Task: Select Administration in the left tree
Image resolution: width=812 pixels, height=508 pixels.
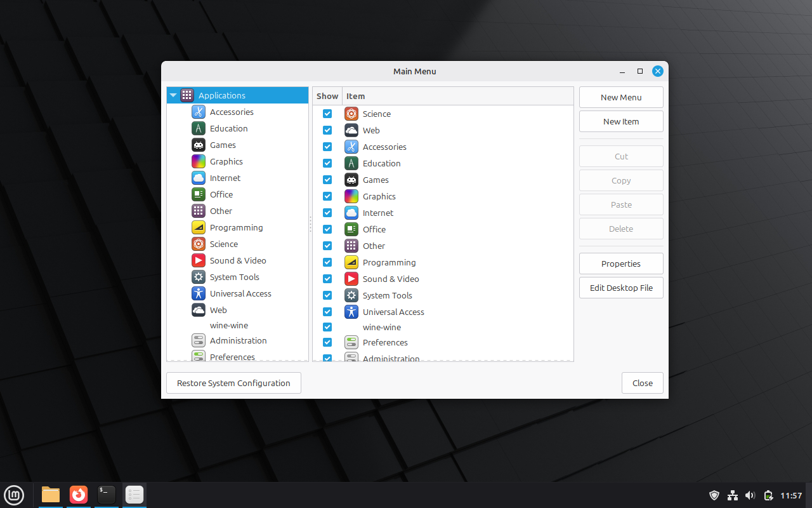Action: (x=238, y=340)
